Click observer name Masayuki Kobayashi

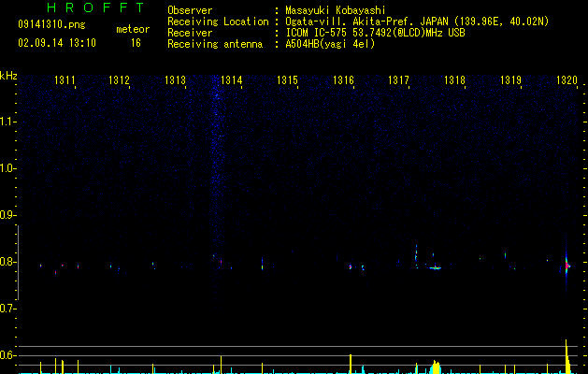tap(336, 10)
